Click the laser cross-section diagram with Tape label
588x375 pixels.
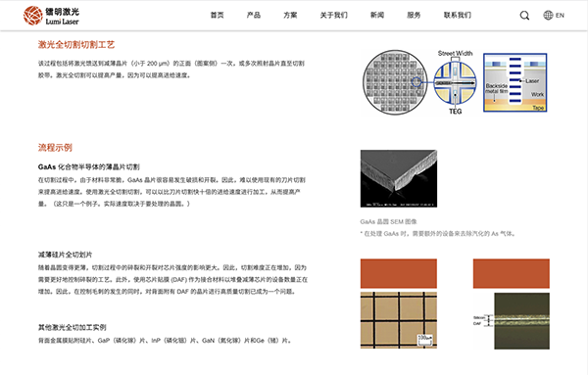514,82
